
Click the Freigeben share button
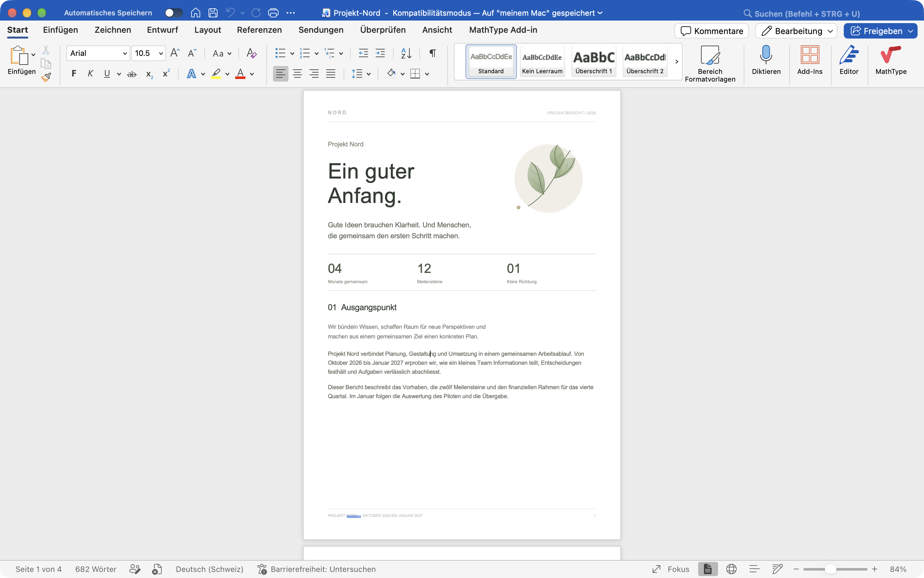click(876, 31)
